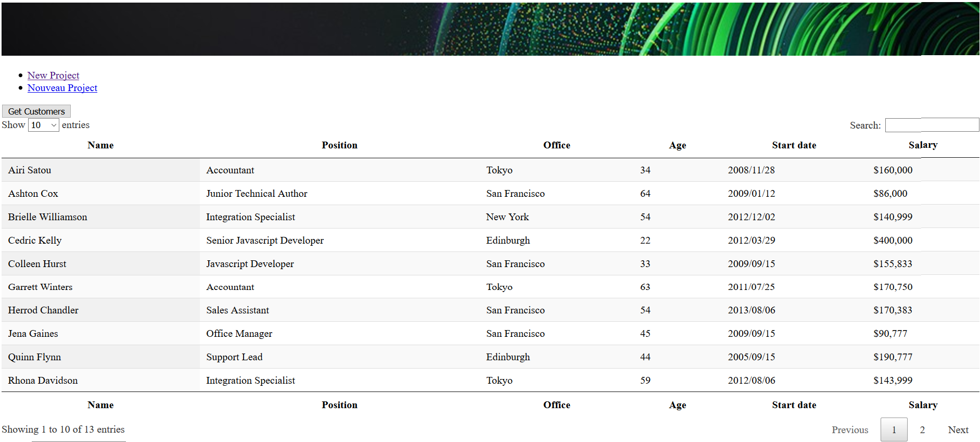
Task: Click the Next pagination button
Action: 958,430
